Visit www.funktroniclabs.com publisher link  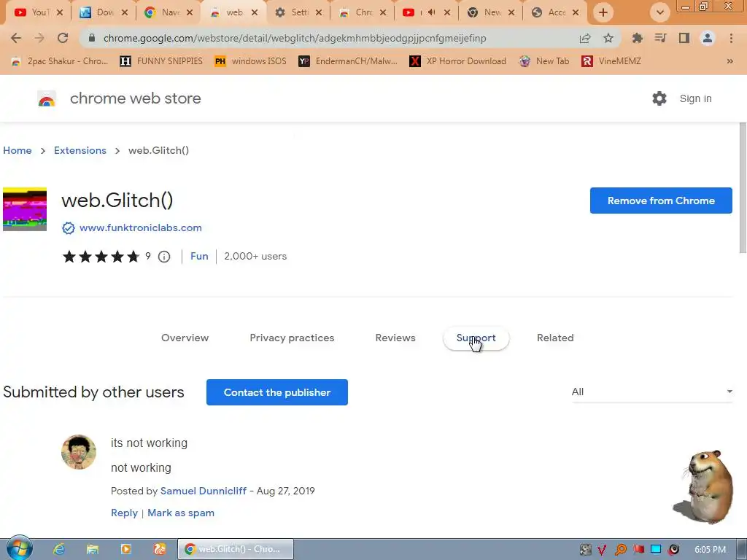(x=141, y=228)
